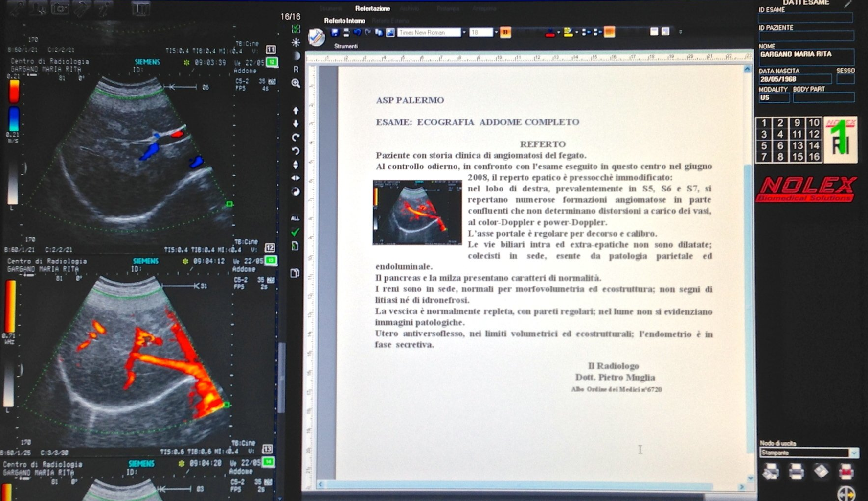The image size is (868, 501).
Task: Insert image into the report
Action: [390, 32]
